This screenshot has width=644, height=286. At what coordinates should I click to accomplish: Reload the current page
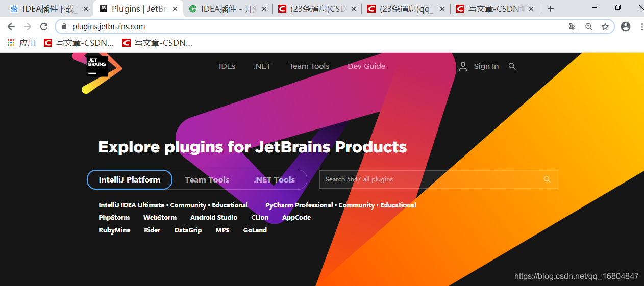click(44, 27)
